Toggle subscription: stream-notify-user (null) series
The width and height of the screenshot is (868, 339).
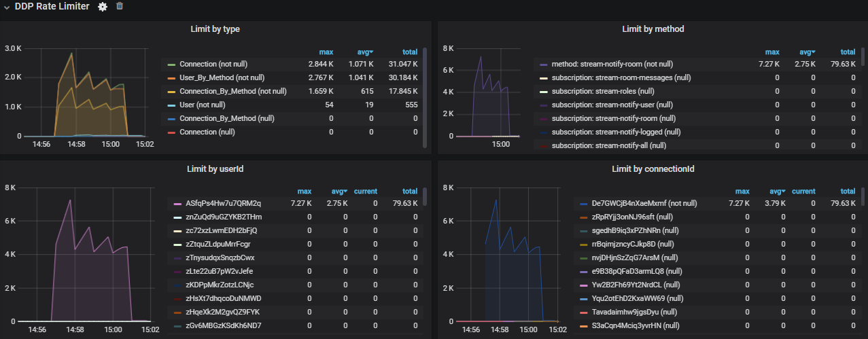[612, 105]
